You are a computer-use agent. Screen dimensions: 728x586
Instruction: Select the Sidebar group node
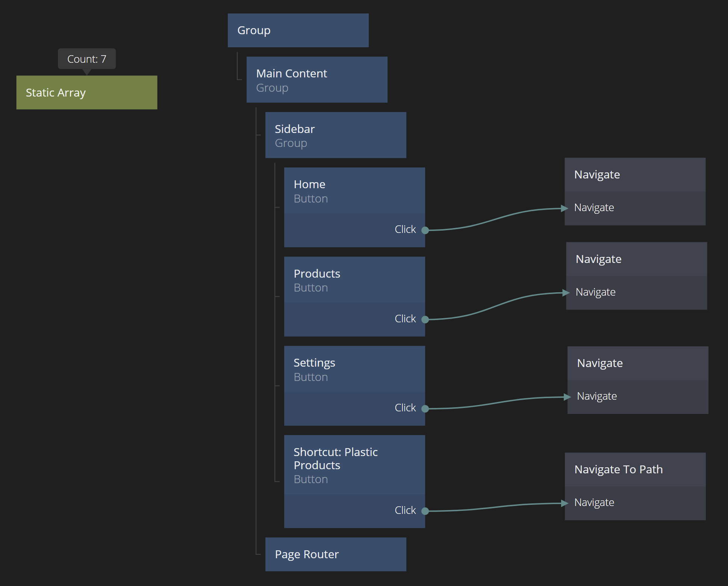(335, 135)
